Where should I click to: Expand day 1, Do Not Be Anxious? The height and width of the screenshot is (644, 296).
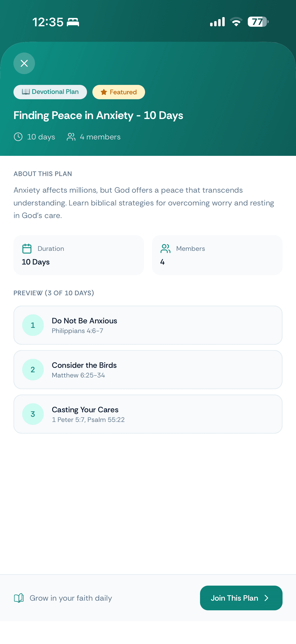click(x=148, y=325)
